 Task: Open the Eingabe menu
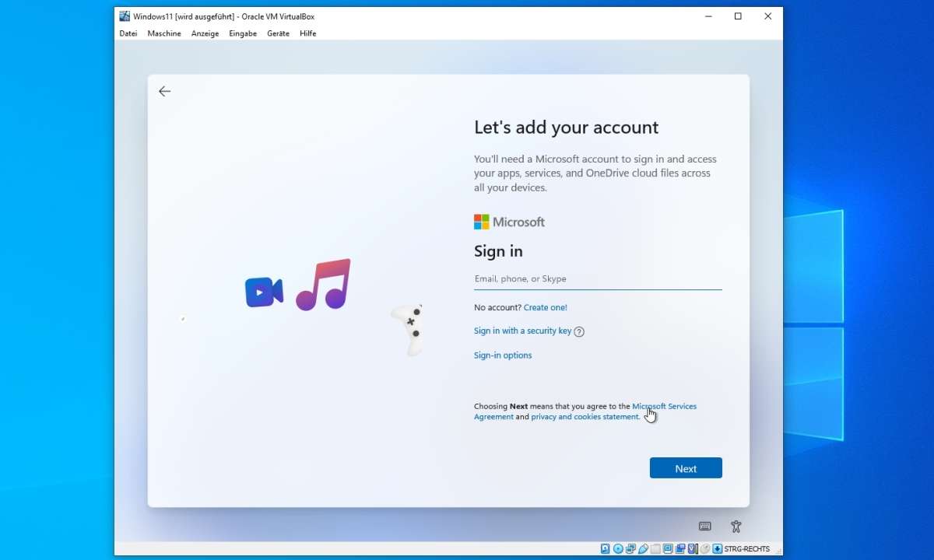click(243, 33)
